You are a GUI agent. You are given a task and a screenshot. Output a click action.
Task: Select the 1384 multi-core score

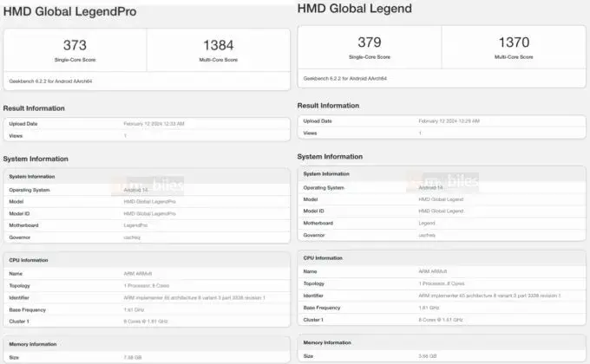[x=218, y=44]
